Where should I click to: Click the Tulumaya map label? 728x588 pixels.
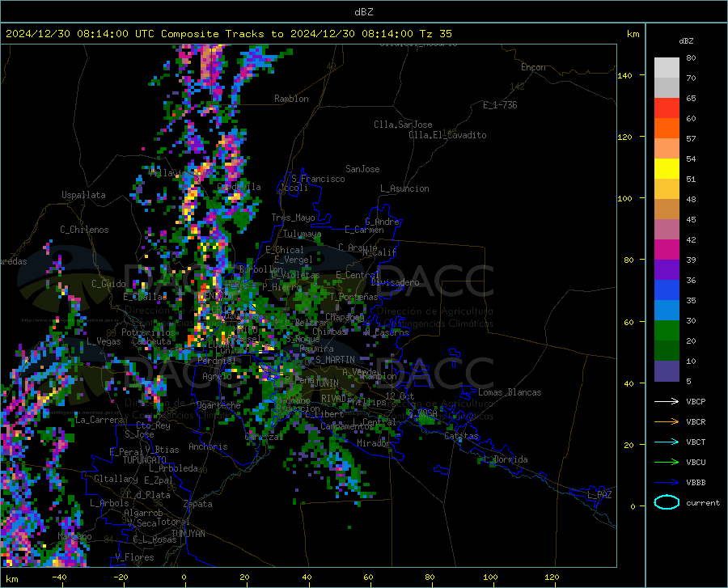pyautogui.click(x=302, y=234)
